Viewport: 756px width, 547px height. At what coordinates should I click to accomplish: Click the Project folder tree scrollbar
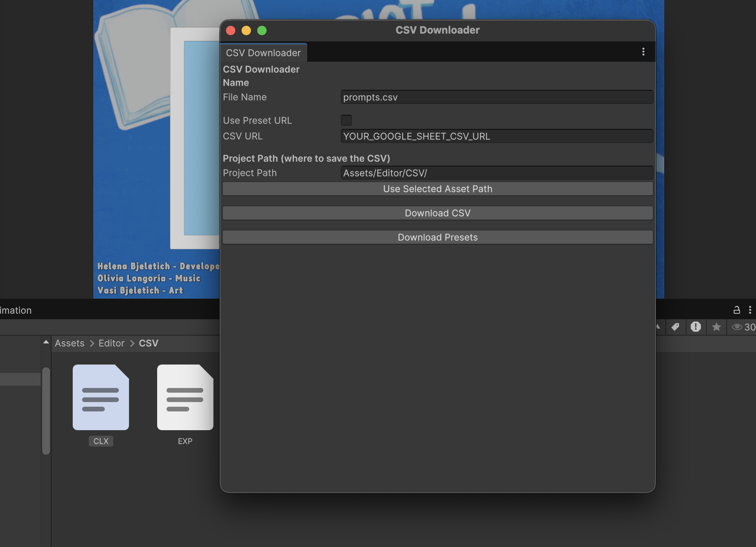click(46, 411)
